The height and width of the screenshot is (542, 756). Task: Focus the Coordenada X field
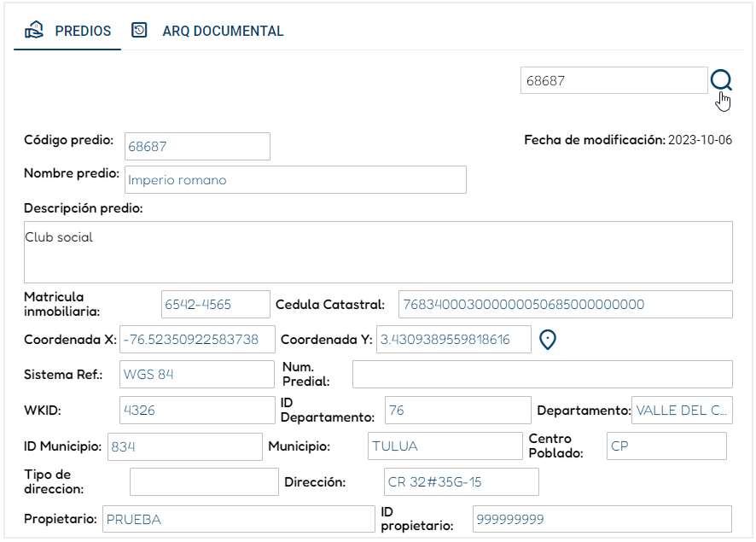197,340
